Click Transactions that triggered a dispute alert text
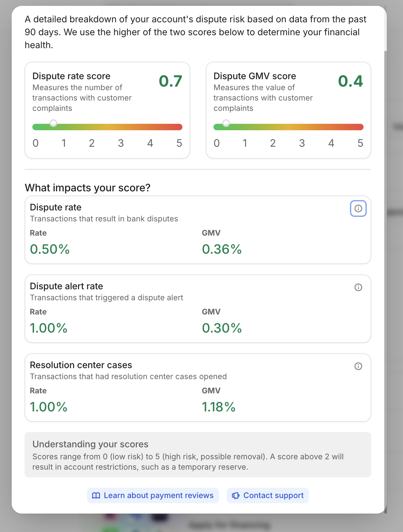This screenshot has height=532, width=403. 106,298
